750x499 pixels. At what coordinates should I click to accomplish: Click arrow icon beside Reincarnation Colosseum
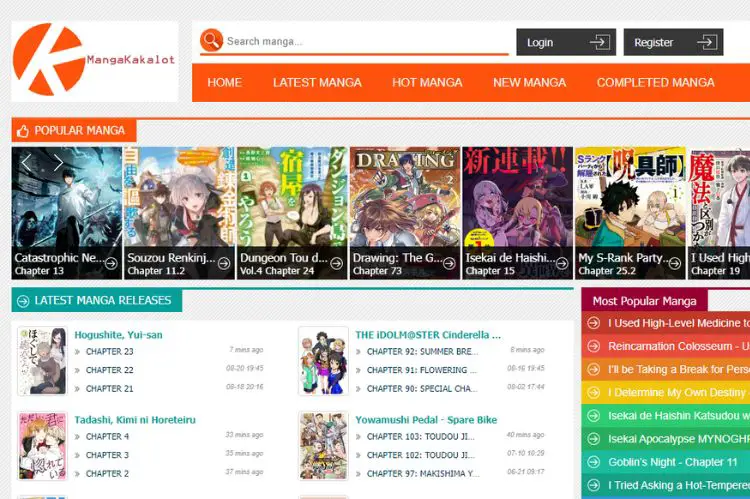[594, 346]
